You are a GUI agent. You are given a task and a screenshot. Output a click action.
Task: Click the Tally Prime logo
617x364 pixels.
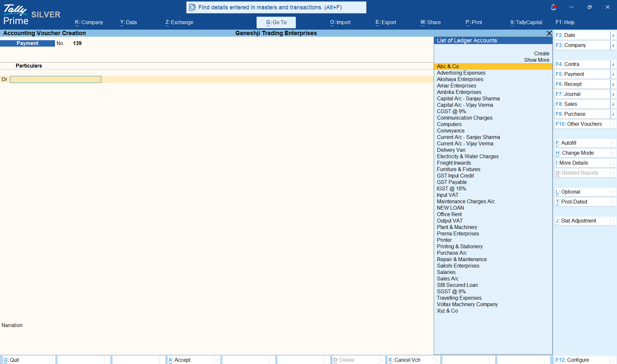pyautogui.click(x=16, y=15)
